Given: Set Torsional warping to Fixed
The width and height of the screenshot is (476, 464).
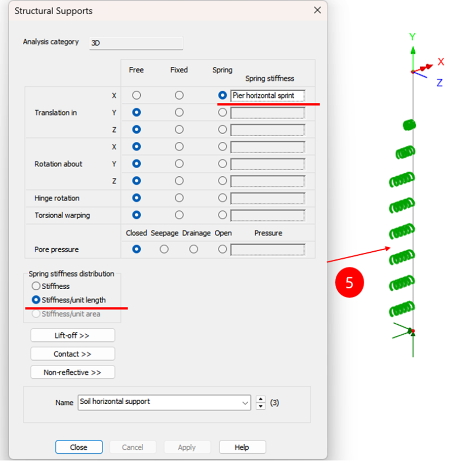Looking at the screenshot, I should [179, 215].
